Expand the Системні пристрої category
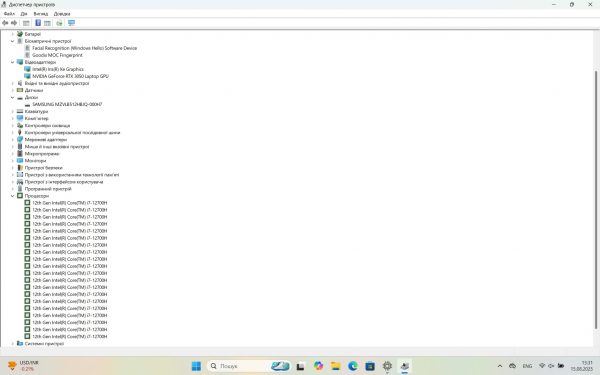Viewport: 600px width, 375px height. (12, 344)
